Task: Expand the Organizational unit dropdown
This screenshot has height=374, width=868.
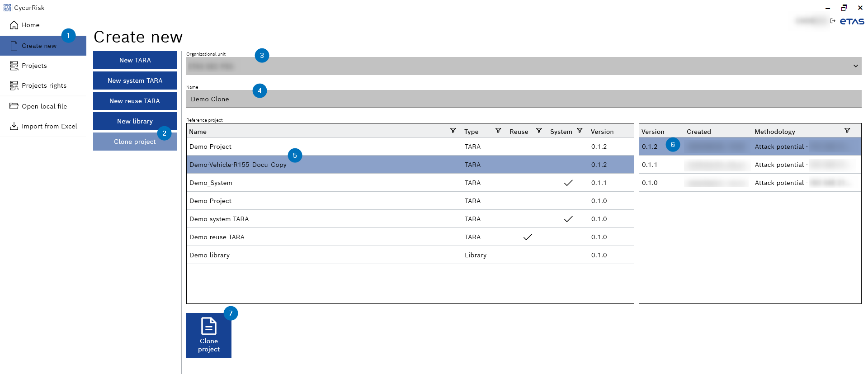Action: pos(855,66)
